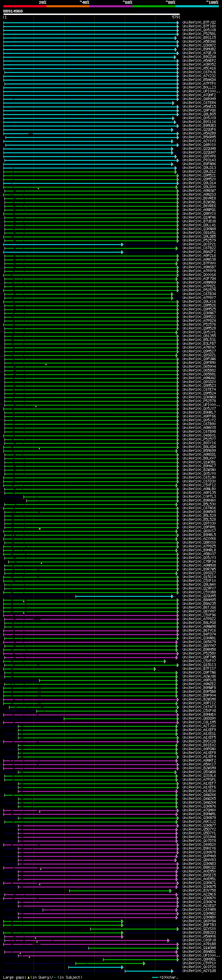Select the UniRef100_A5AZB9 label
This screenshot has height=980, width=222.
pyautogui.click(x=199, y=133)
